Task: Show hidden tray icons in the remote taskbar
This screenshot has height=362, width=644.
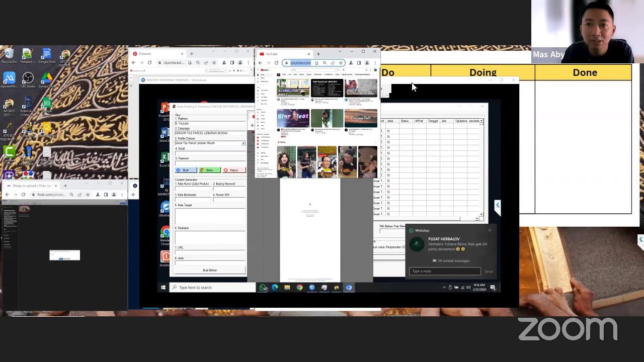Action: coord(444,288)
